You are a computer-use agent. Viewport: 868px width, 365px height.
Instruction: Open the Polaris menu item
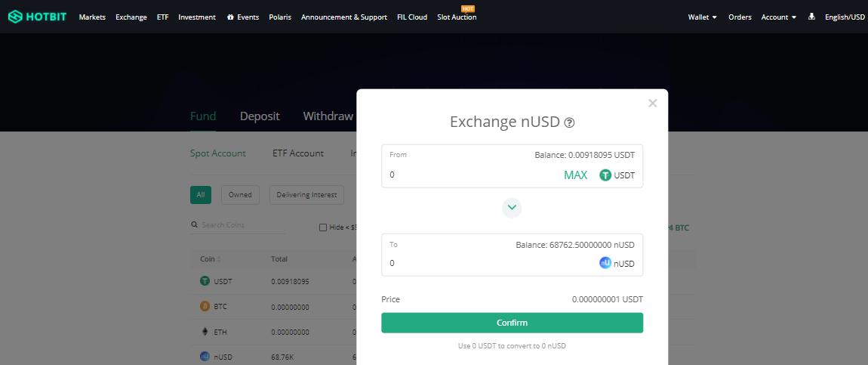(280, 17)
